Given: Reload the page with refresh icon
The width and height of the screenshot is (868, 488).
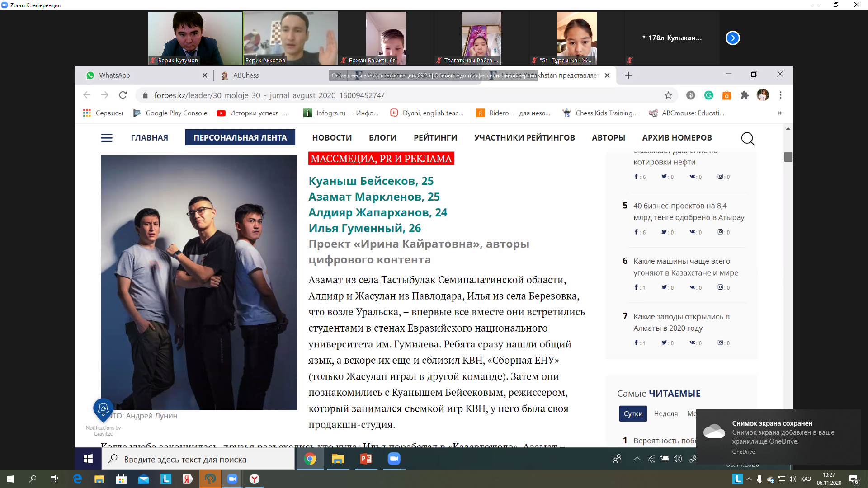Looking at the screenshot, I should pos(123,95).
